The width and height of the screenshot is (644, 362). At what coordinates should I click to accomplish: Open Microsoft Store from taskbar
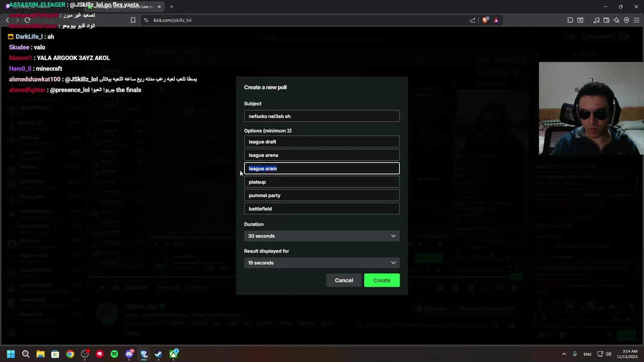(55, 354)
